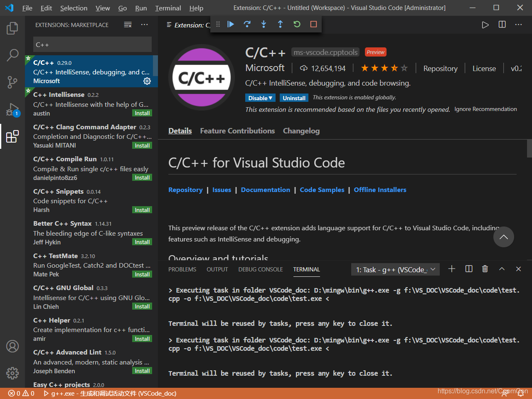The height and width of the screenshot is (399, 532).
Task: Switch to the OUTPUT panel tab
Action: coord(217,269)
